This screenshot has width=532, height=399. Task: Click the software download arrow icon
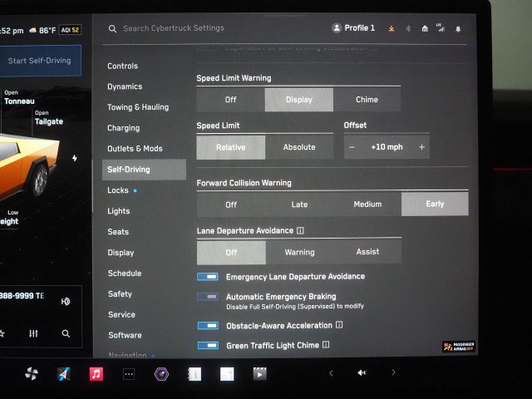point(392,28)
